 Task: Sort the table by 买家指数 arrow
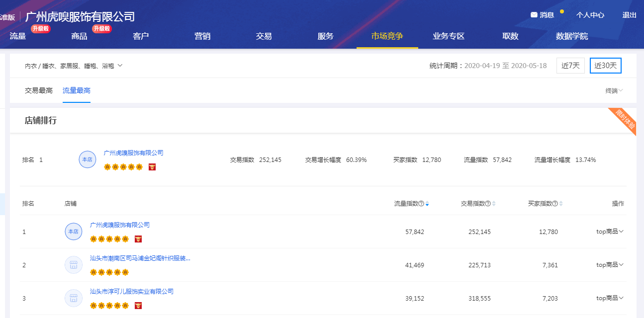coord(561,204)
